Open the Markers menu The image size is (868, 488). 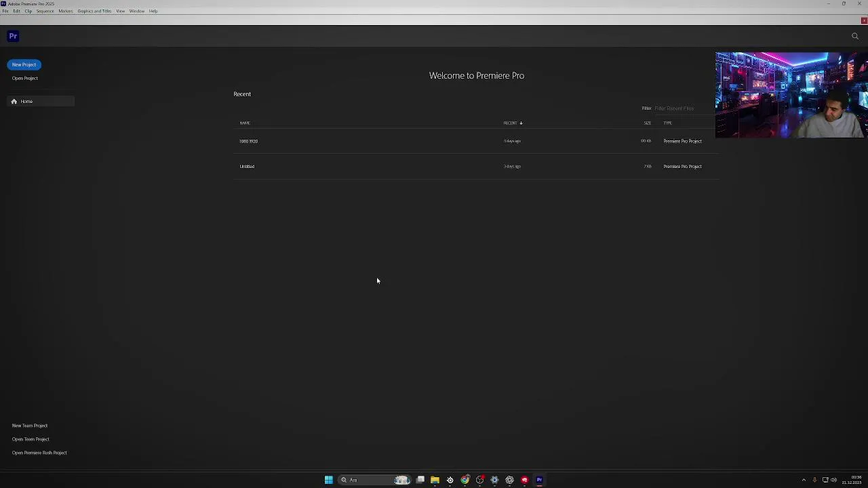[x=65, y=11]
